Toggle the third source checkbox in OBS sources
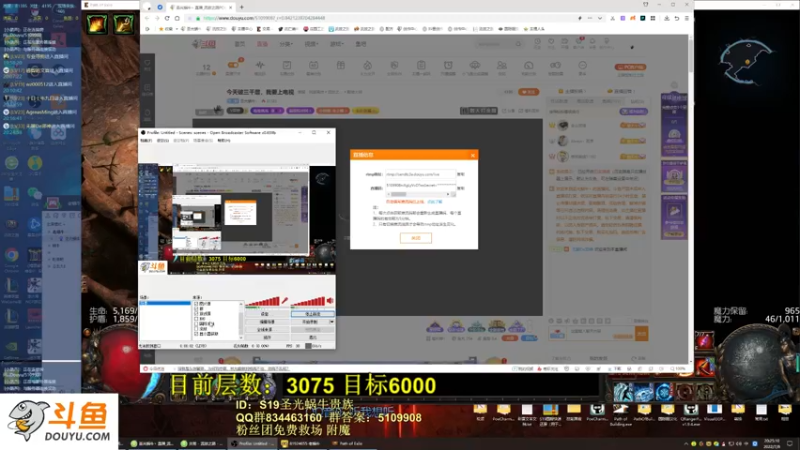 pos(196,314)
